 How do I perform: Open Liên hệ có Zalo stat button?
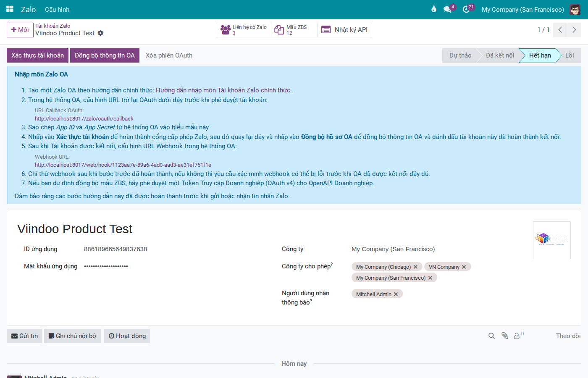[244, 30]
